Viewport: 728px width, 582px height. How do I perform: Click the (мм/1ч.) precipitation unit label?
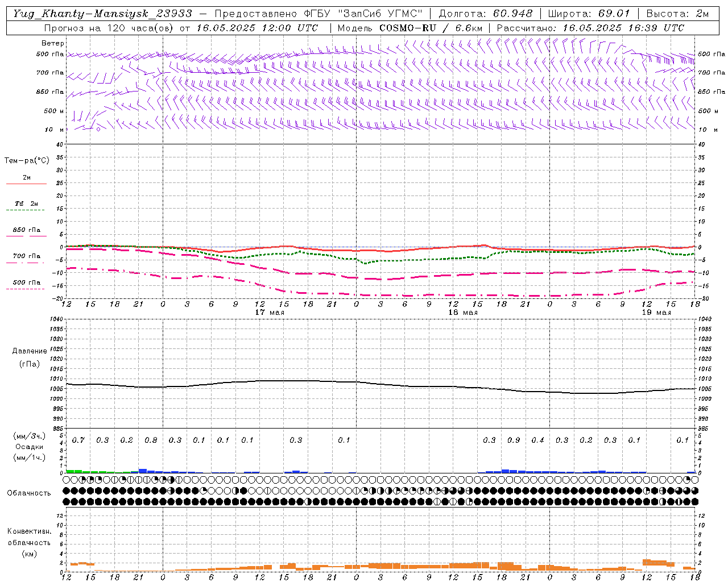tap(30, 458)
